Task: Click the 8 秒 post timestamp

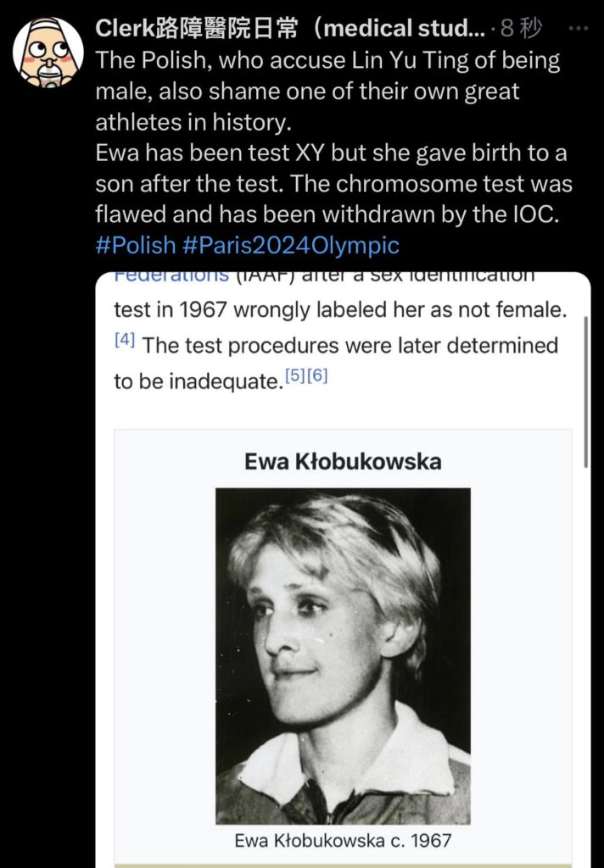Action: (520, 30)
